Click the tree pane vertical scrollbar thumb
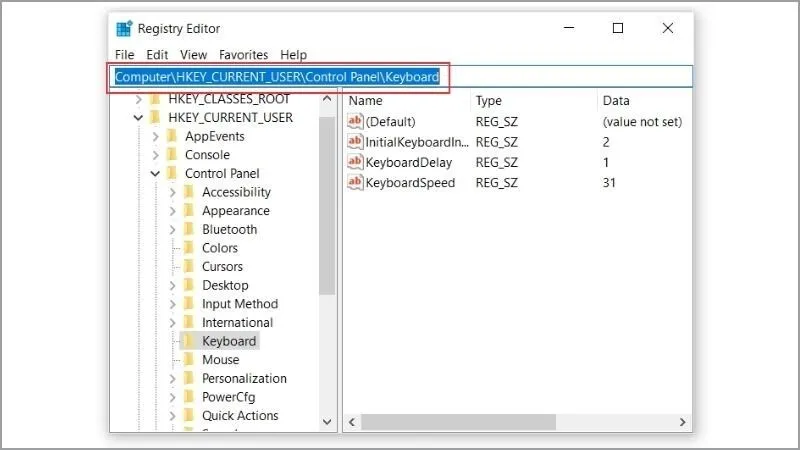Image resolution: width=800 pixels, height=450 pixels. pyautogui.click(x=327, y=206)
